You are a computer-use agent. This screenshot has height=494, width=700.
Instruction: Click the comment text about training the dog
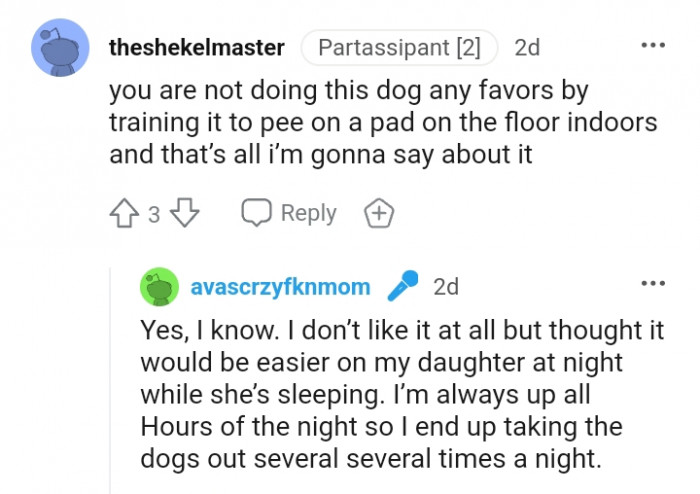pyautogui.click(x=382, y=123)
